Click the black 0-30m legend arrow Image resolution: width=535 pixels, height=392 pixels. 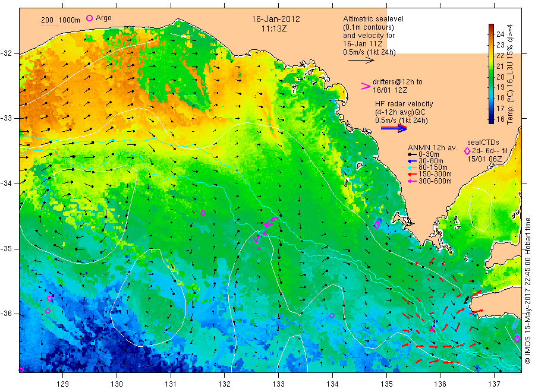click(412, 154)
